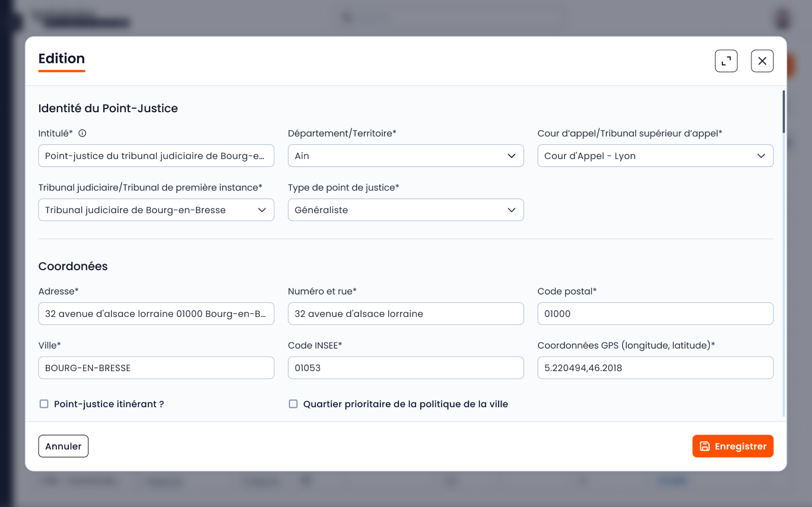Viewport: 812px width, 507px height.
Task: Focus the Code INSEE field
Action: tap(405, 368)
